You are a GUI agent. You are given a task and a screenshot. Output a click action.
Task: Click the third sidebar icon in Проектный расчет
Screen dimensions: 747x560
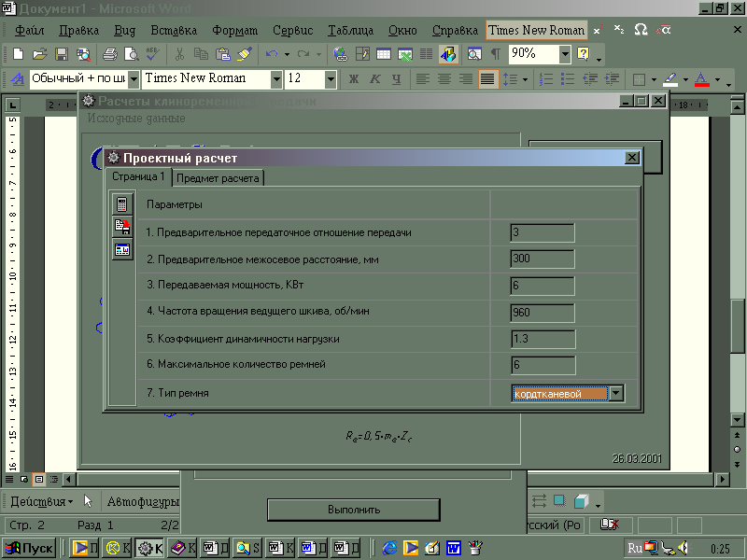click(x=122, y=249)
